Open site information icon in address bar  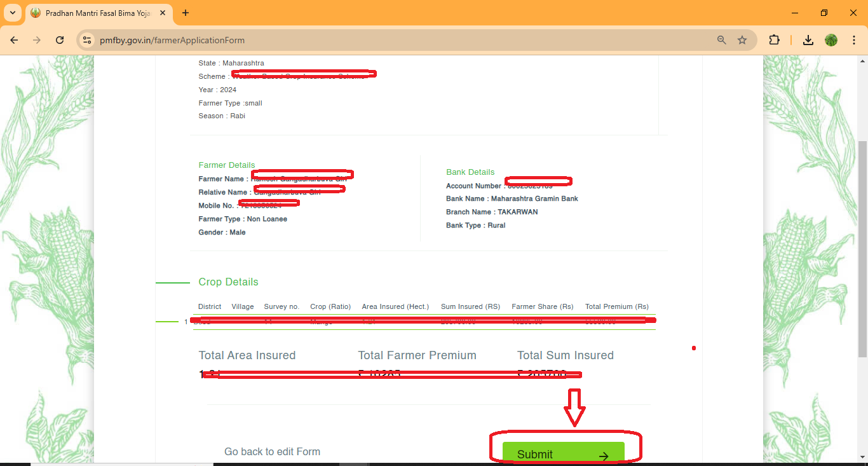88,40
